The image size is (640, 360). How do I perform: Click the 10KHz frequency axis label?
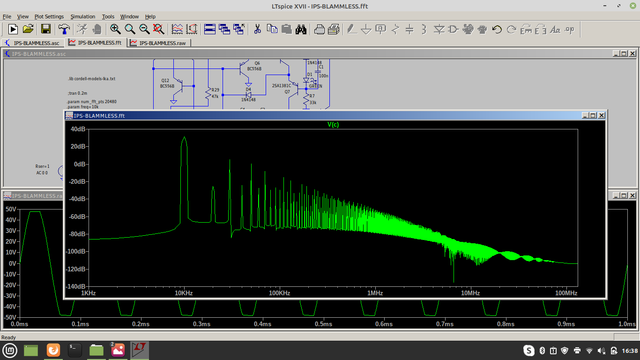184,293
